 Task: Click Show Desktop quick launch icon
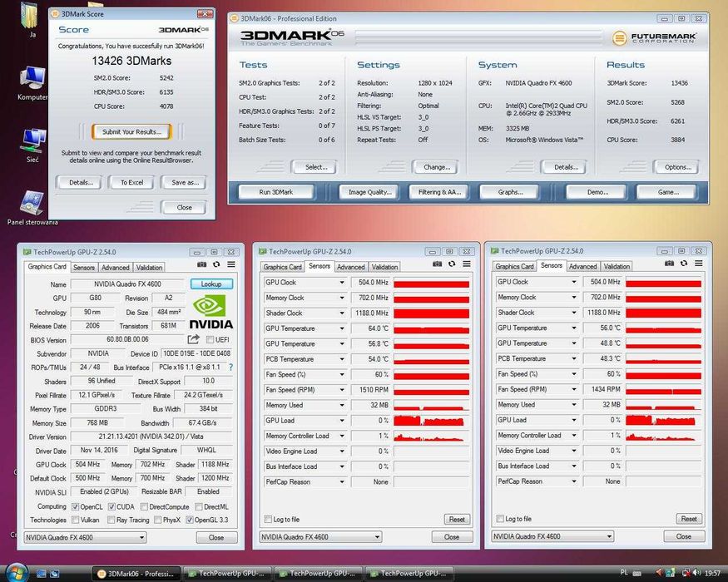pos(42,575)
